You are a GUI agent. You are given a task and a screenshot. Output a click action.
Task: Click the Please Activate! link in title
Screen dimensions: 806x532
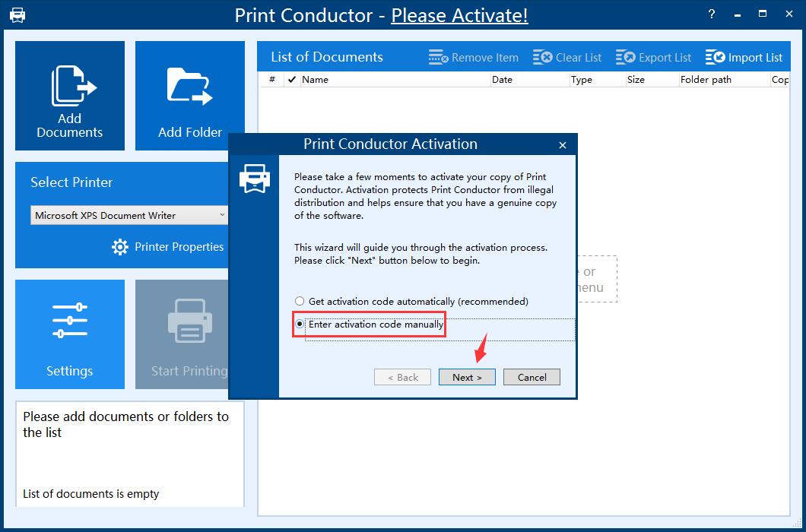459,15
